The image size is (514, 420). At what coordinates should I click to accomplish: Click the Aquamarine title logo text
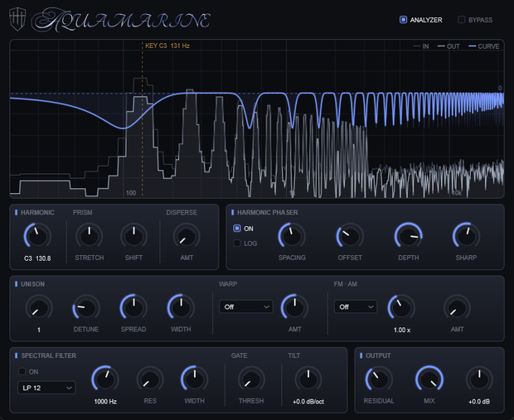click(121, 21)
